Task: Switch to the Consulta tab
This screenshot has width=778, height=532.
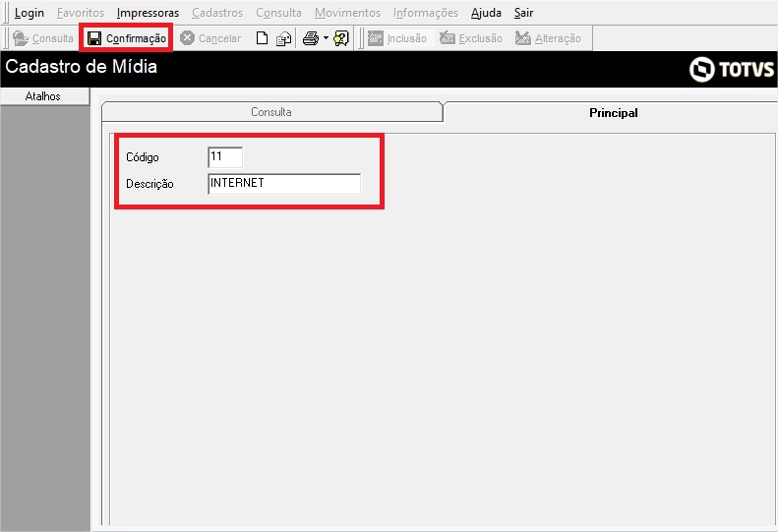Action: click(x=271, y=112)
